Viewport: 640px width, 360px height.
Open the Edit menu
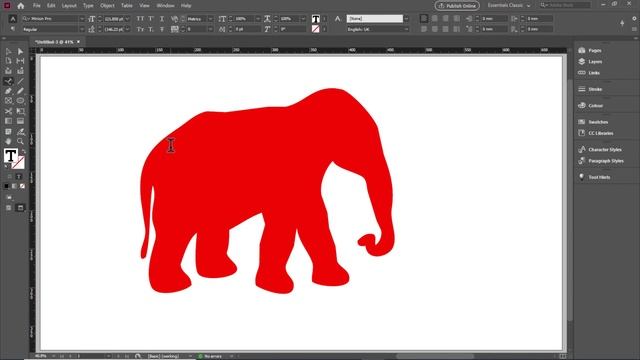click(x=51, y=6)
